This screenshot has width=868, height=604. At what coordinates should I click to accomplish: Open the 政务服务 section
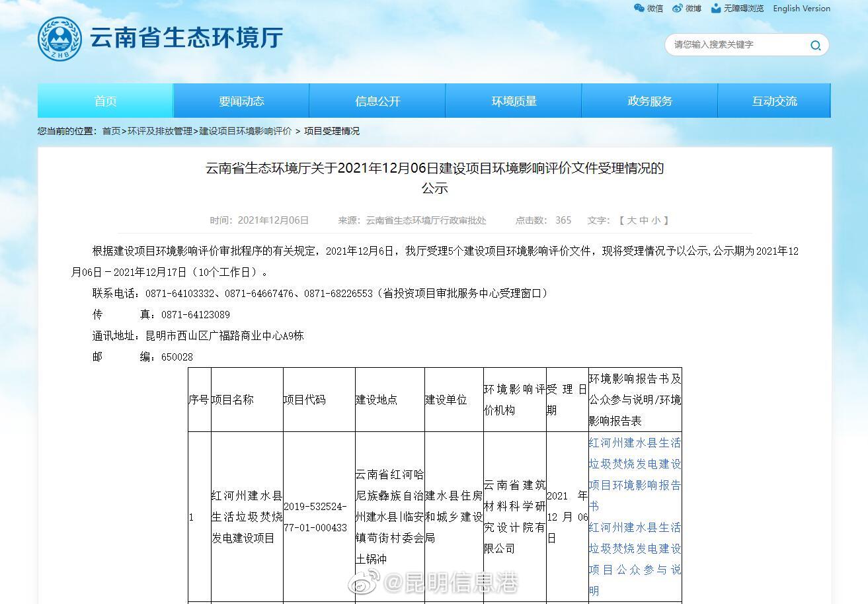649,101
